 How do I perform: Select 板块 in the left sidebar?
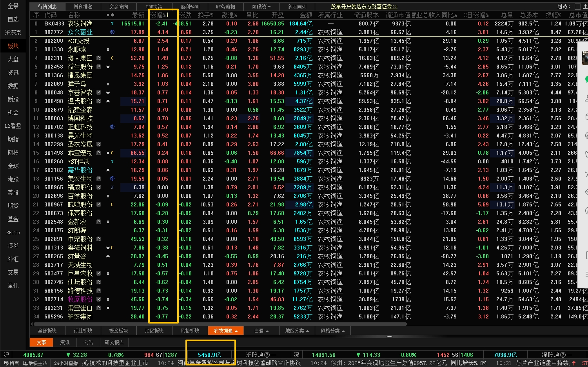coord(13,46)
